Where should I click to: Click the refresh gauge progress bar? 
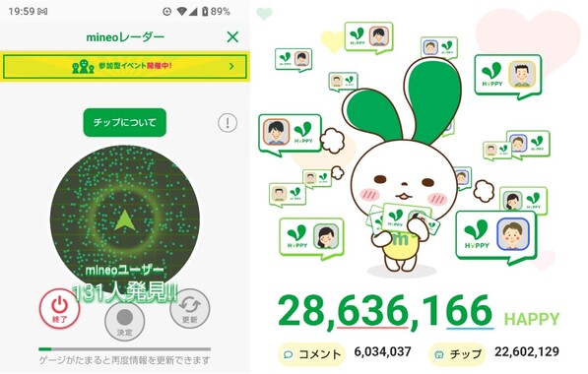pyautogui.click(x=124, y=349)
